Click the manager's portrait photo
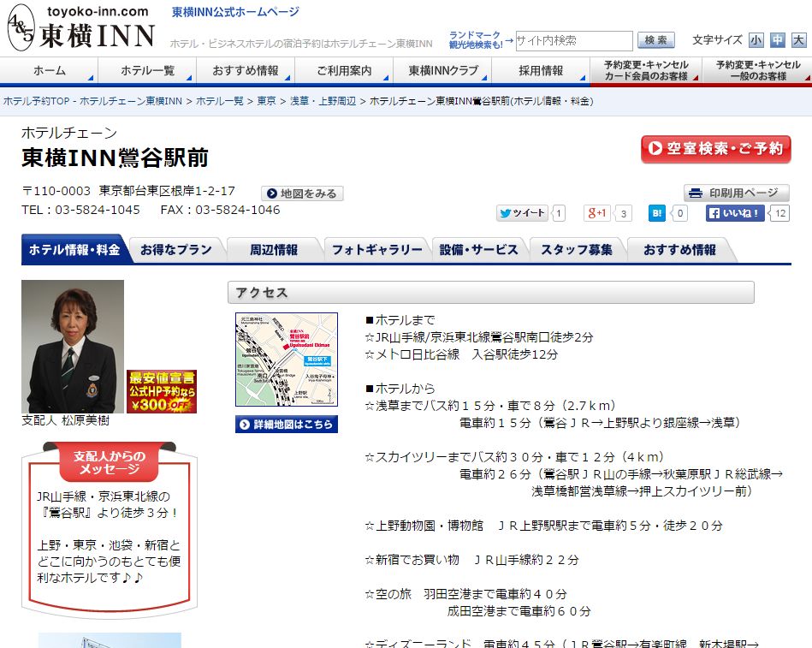Screen dimensions: 812x648 coord(73,347)
